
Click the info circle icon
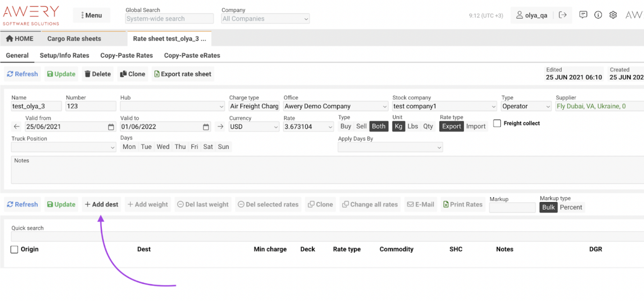598,15
